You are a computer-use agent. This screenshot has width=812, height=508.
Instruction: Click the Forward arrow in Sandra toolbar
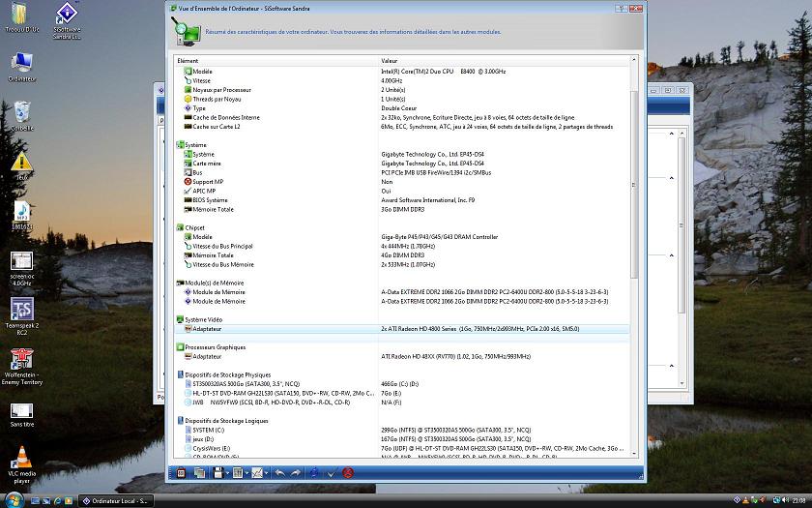click(296, 473)
